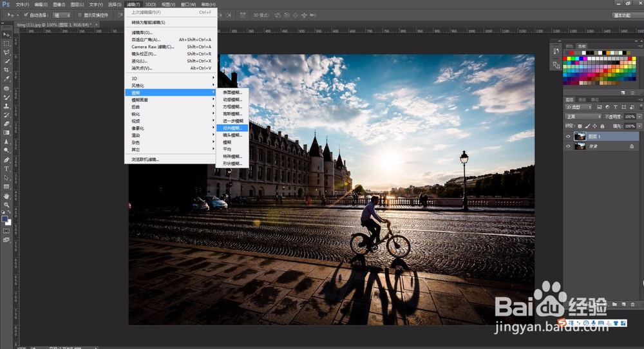Select the Eraser tool

tap(6, 124)
